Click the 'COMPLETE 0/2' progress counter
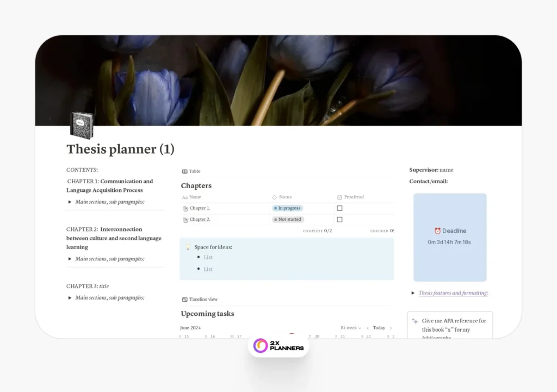 click(x=317, y=231)
